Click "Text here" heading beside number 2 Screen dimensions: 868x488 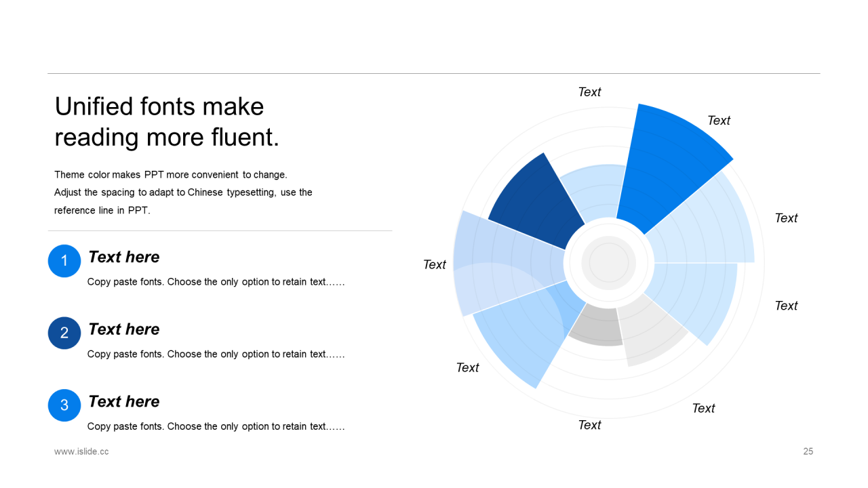[124, 329]
